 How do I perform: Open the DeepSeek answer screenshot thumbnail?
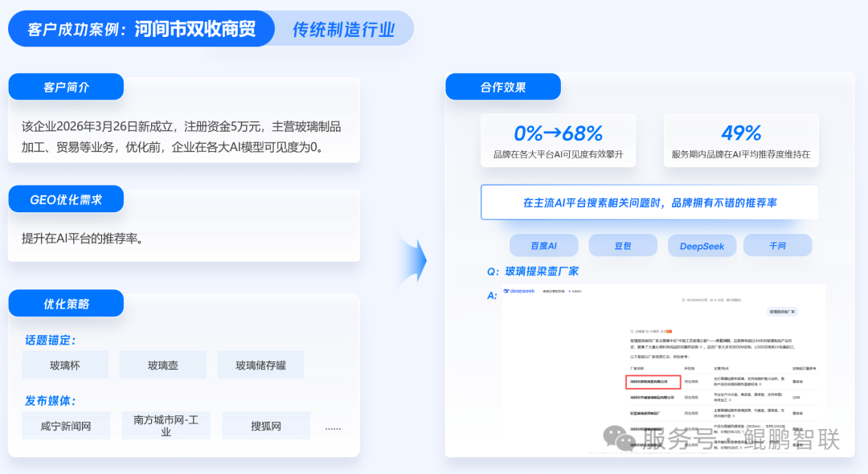click(x=664, y=370)
